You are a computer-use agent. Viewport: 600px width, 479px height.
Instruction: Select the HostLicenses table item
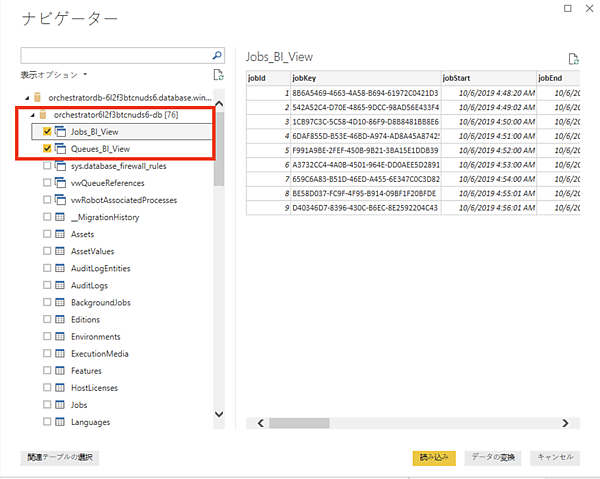(95, 388)
